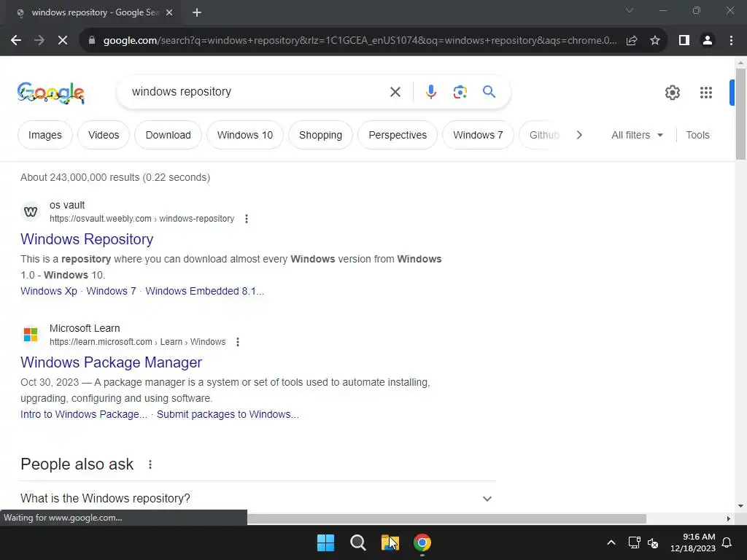Show hidden system tray icons

coord(611,542)
